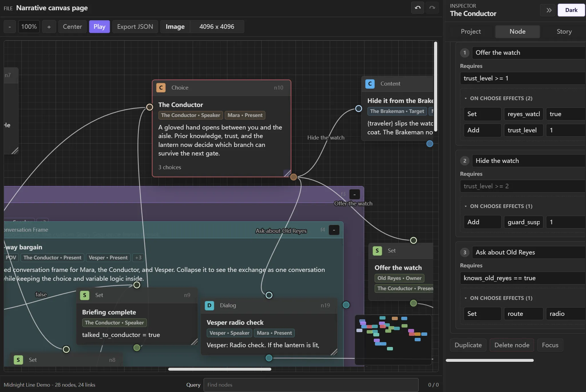Click the teal port on frame f4 right edge

tap(346, 305)
